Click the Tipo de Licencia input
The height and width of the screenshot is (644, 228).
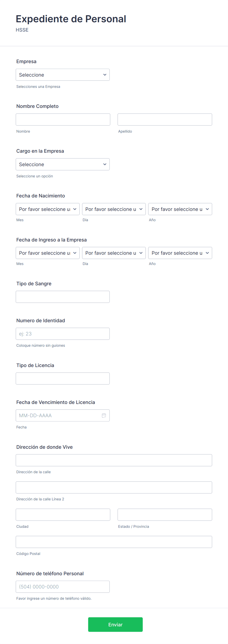(x=63, y=379)
